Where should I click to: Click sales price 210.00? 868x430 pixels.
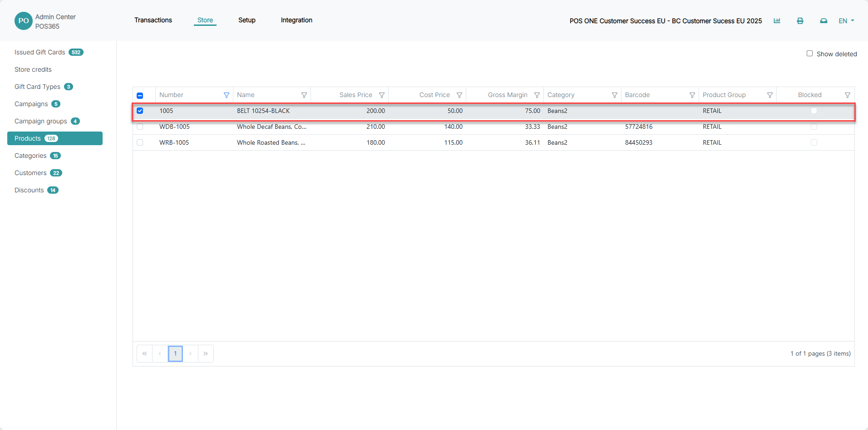click(x=375, y=127)
